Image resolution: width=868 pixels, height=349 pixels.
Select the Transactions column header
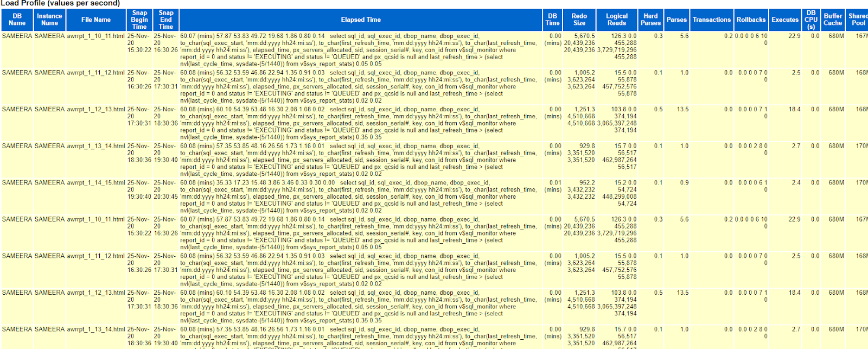click(x=712, y=20)
